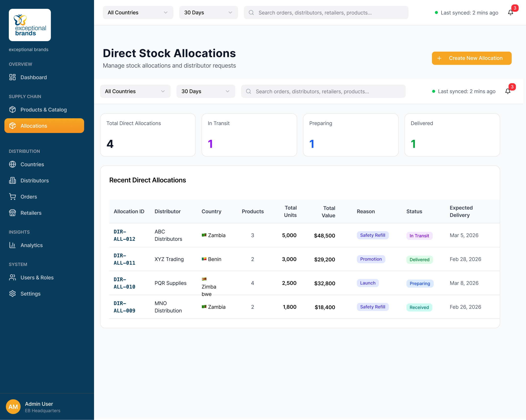Open allocation DIR-ALL-009 link
Screen dimensions: 526x420
124,307
